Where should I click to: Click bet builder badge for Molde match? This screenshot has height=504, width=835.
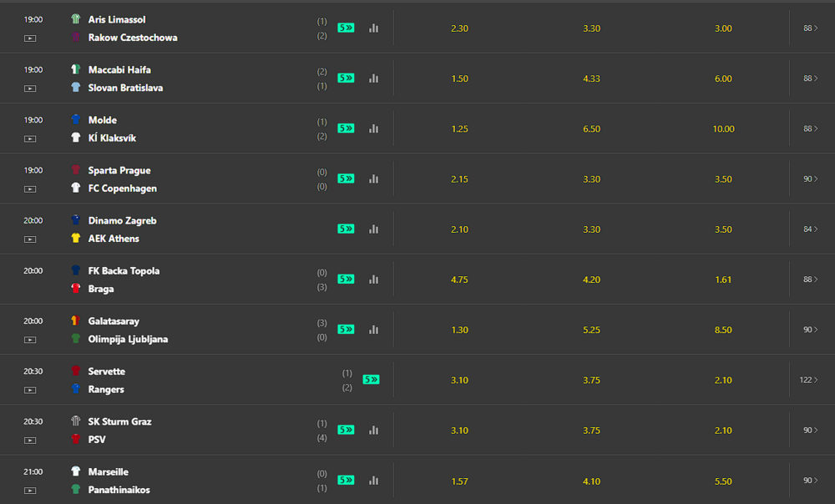[346, 129]
